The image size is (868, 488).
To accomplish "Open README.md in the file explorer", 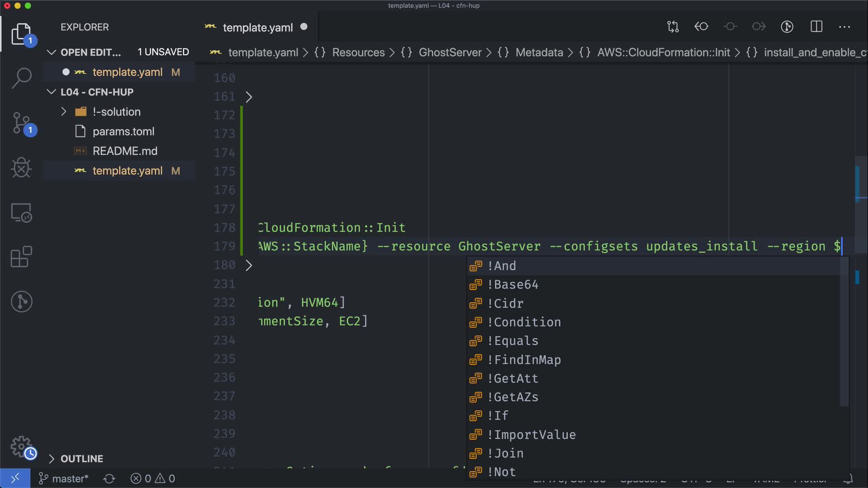I will [125, 151].
